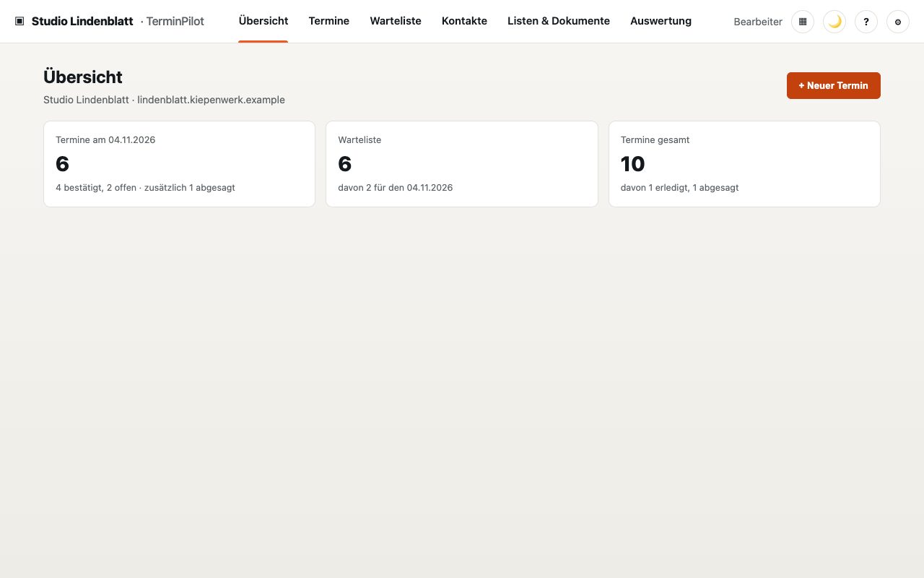Viewport: 924px width, 578px height.
Task: Click '4 bestätigt, 2 offen · zusätzlich 1 abgesagt'
Action: 145,187
